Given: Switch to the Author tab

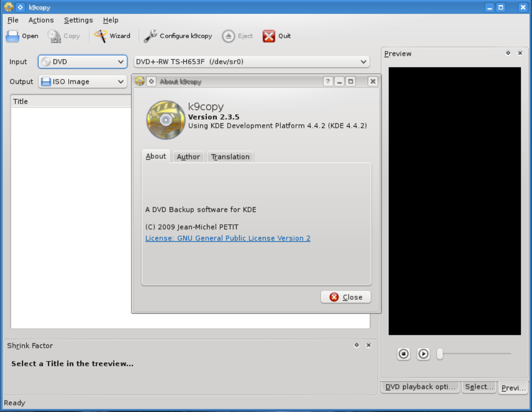Looking at the screenshot, I should [x=188, y=157].
